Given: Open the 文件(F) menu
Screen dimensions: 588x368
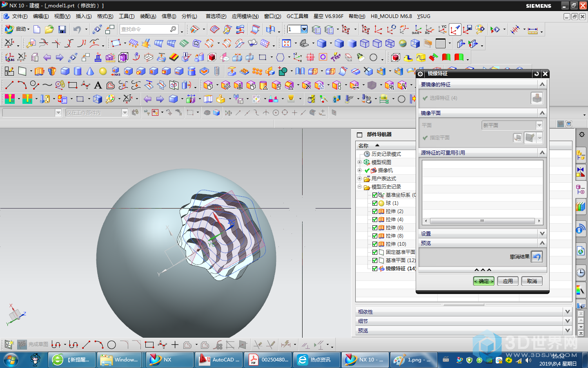Looking at the screenshot, I should point(20,16).
